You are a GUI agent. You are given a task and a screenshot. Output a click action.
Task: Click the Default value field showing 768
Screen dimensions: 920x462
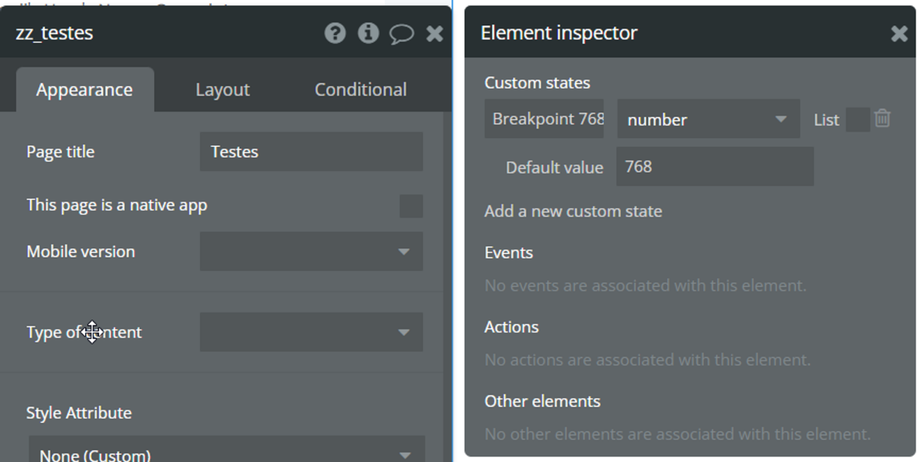pyautogui.click(x=714, y=167)
